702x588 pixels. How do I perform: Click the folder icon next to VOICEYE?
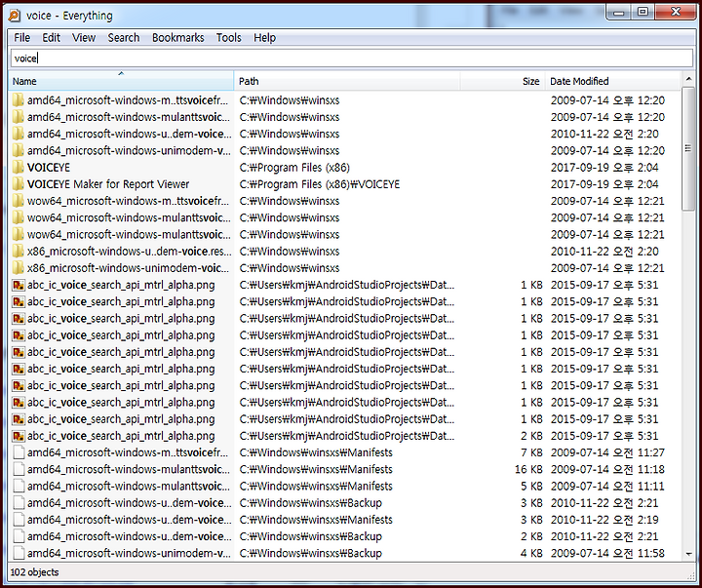19,168
